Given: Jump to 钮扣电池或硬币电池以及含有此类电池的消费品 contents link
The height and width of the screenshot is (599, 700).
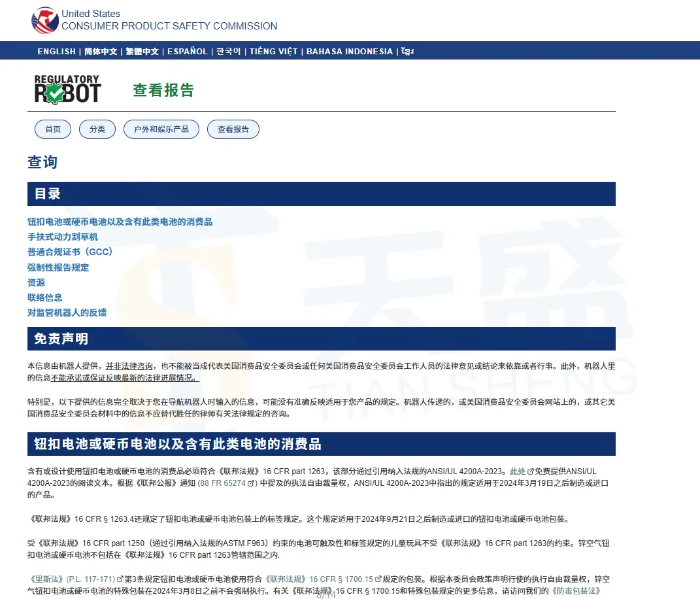Looking at the screenshot, I should point(120,222).
